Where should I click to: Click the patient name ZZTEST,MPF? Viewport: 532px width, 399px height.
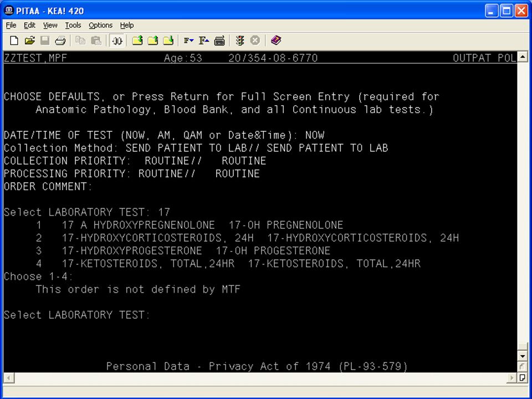pos(35,58)
